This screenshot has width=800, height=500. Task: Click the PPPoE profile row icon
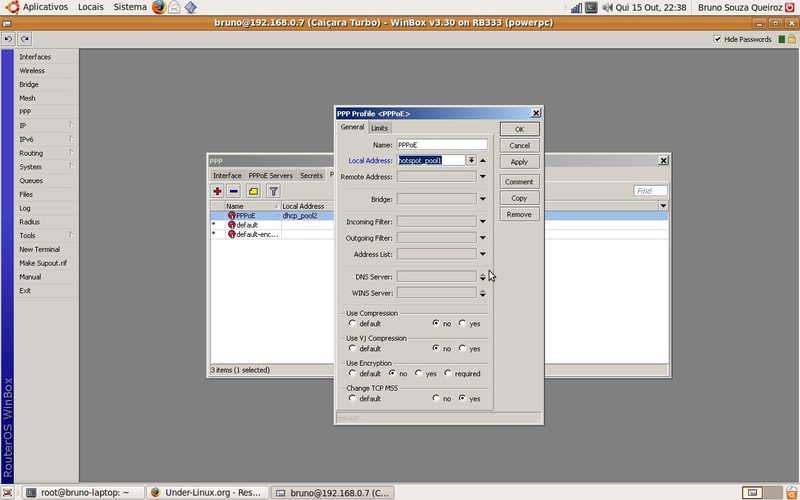coord(232,215)
